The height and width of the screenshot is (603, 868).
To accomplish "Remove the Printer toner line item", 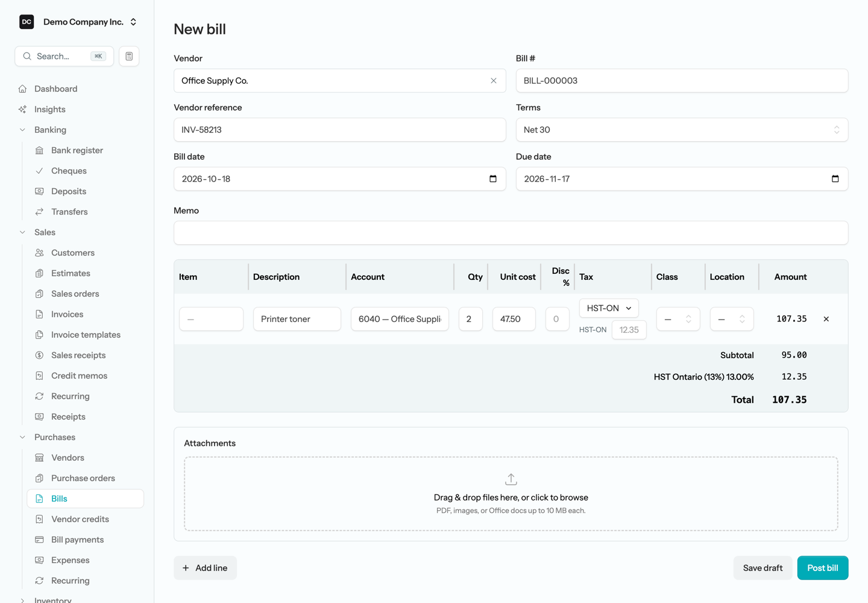I will click(x=826, y=319).
